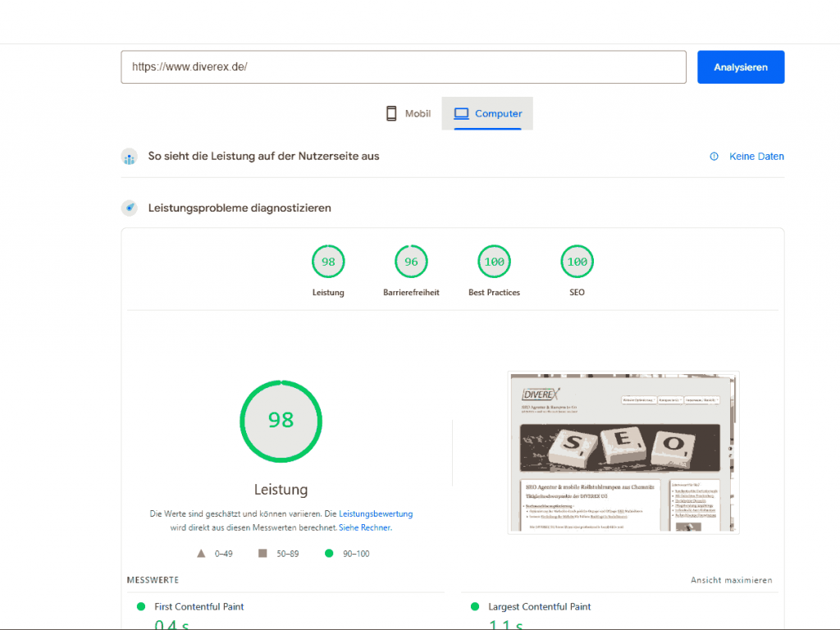Click the chart icon beside the Nutzerseite heading
The height and width of the screenshot is (630, 840).
tap(129, 156)
